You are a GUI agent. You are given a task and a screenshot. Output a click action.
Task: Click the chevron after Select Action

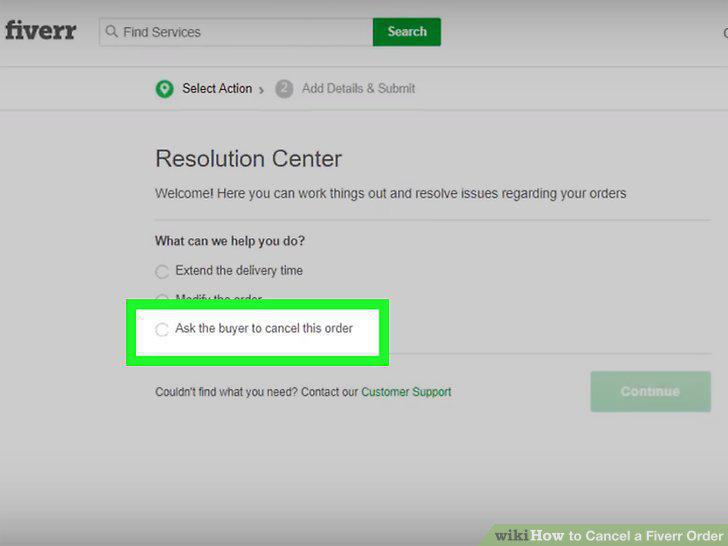pyautogui.click(x=261, y=90)
